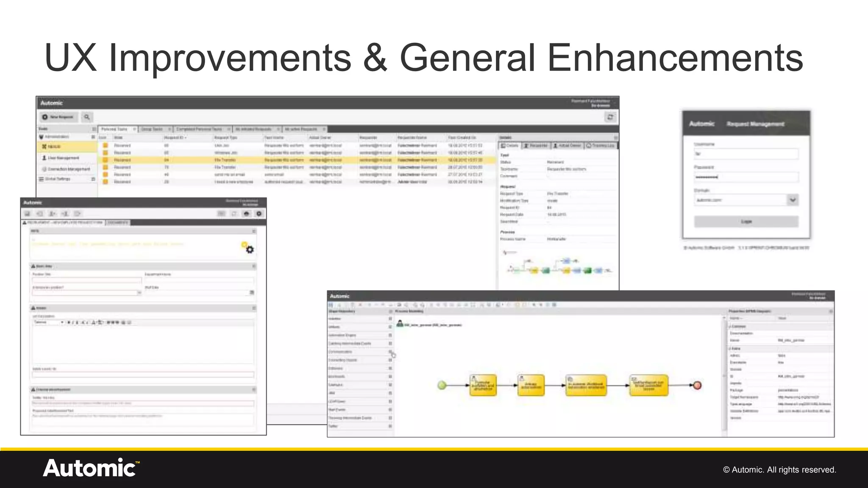The width and height of the screenshot is (868, 488).
Task: Open Connection Management in sidebar
Action: pos(68,169)
